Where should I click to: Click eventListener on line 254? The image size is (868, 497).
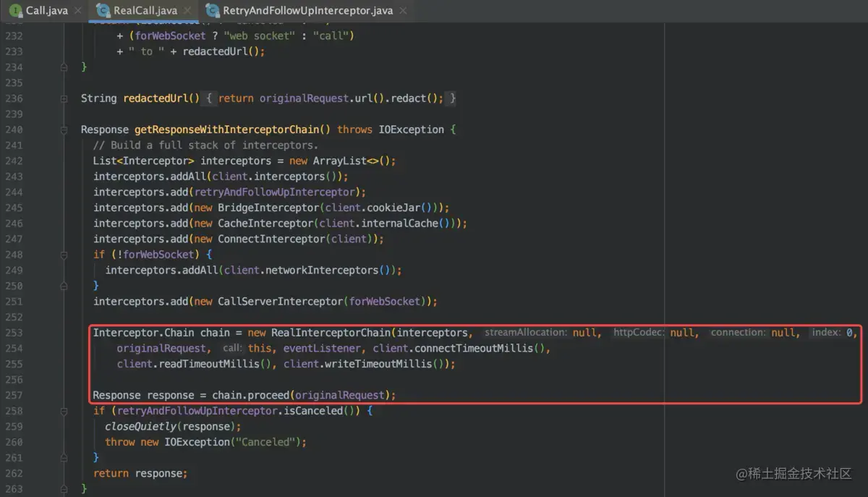tap(321, 349)
